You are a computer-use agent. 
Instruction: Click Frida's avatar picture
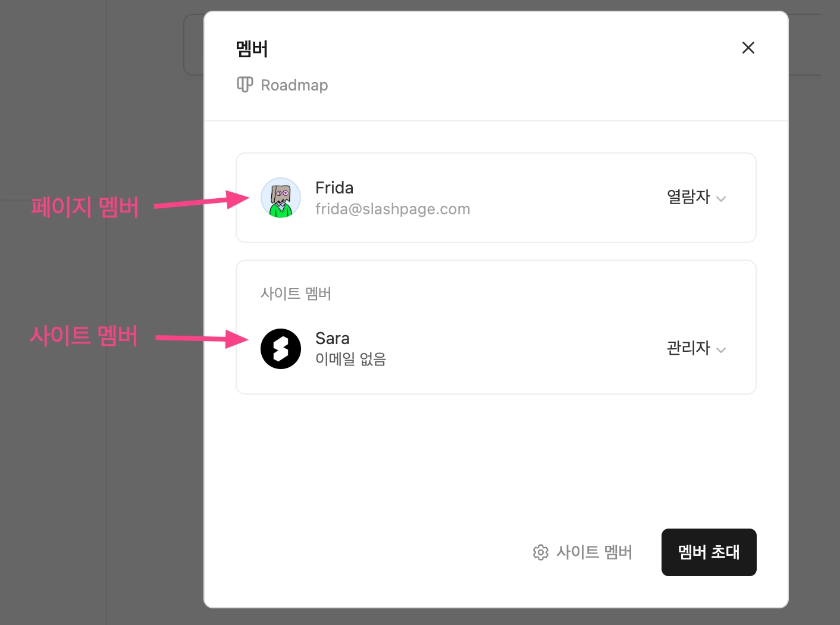(x=281, y=198)
